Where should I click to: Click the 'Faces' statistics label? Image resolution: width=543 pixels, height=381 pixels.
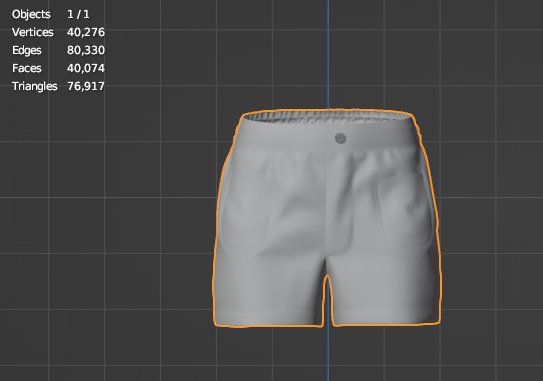coord(27,68)
